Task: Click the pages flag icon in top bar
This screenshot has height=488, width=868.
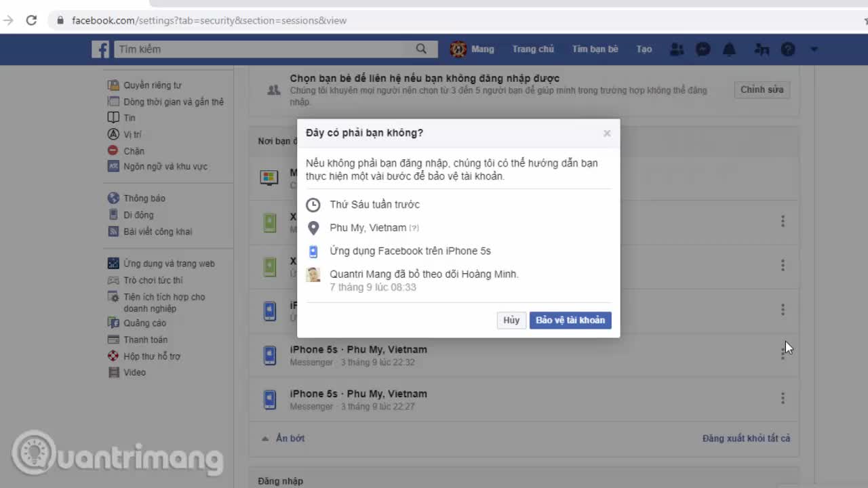Action: pyautogui.click(x=761, y=49)
